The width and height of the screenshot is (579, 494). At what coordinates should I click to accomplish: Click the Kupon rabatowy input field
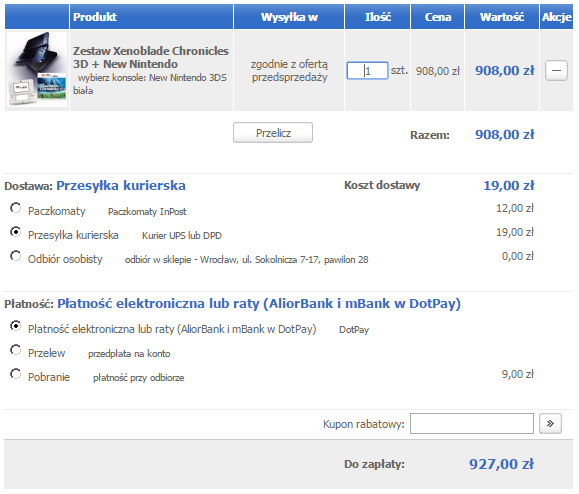pyautogui.click(x=472, y=423)
